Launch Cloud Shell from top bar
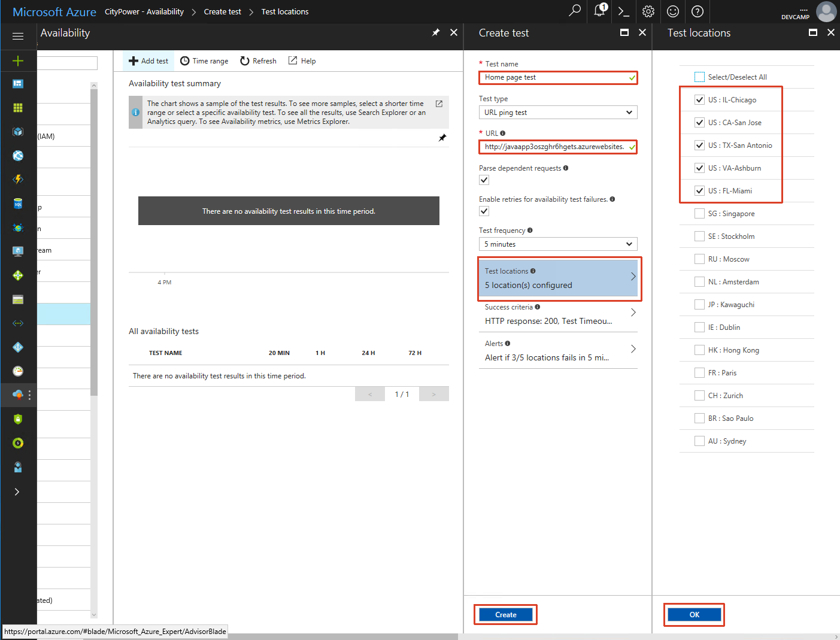Screen dimensions: 840x640 624,11
